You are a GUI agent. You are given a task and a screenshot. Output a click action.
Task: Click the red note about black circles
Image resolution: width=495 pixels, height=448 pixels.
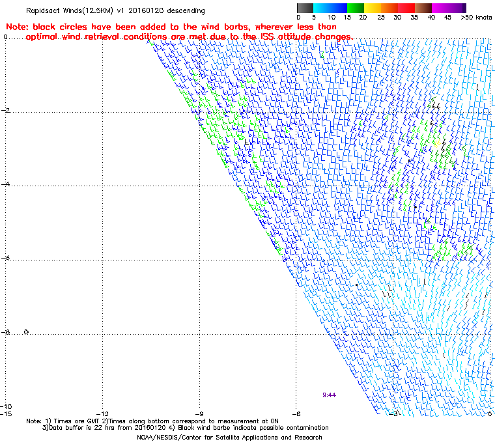179,32
